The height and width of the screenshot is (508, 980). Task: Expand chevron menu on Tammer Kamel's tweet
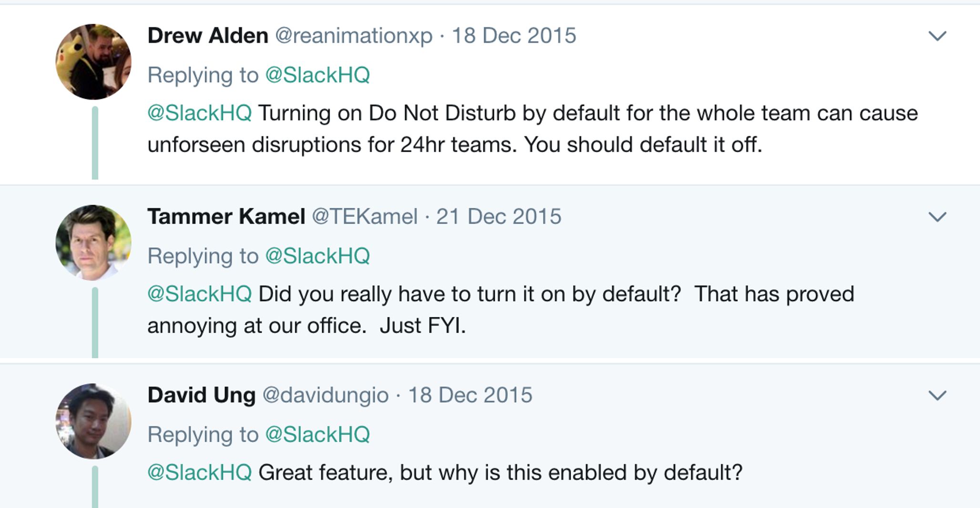(937, 217)
